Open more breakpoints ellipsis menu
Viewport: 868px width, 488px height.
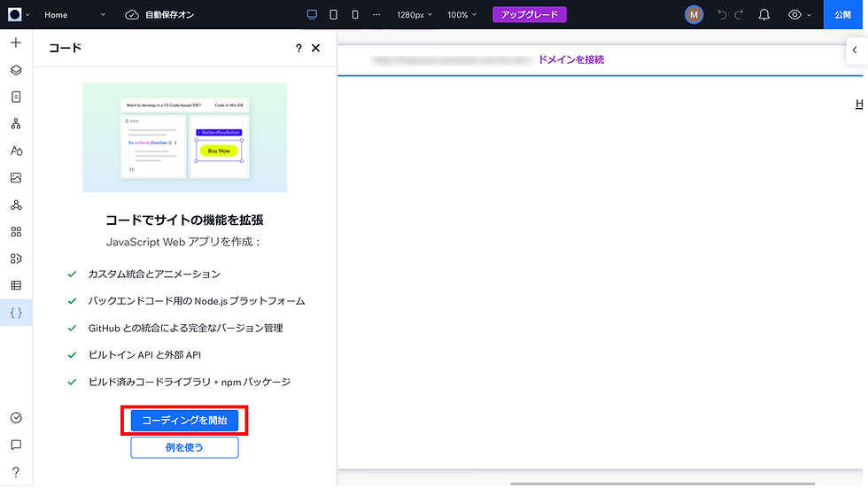tap(376, 15)
